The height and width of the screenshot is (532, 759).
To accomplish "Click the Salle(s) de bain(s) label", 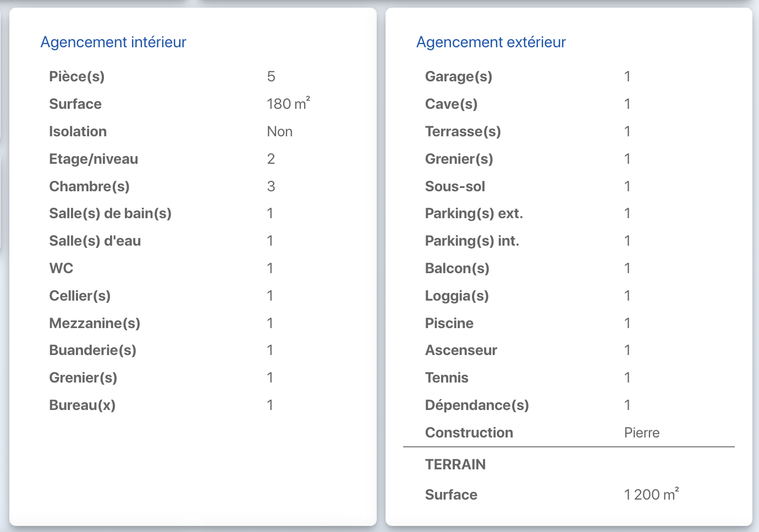I will pos(110,213).
